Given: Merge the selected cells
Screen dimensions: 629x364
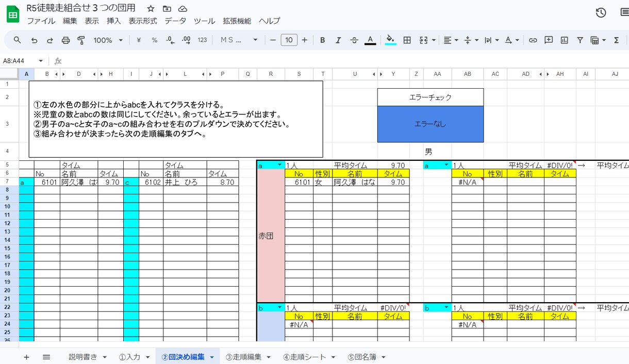Looking at the screenshot, I should [x=424, y=40].
